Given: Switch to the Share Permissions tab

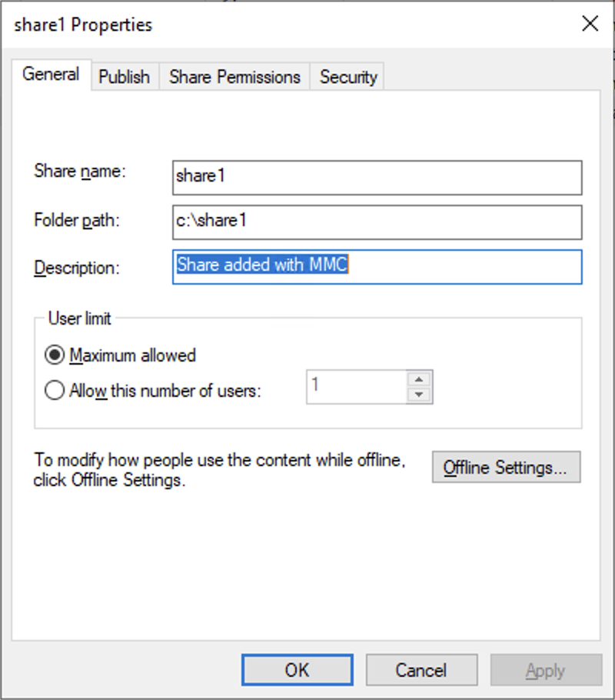Looking at the screenshot, I should (x=234, y=76).
